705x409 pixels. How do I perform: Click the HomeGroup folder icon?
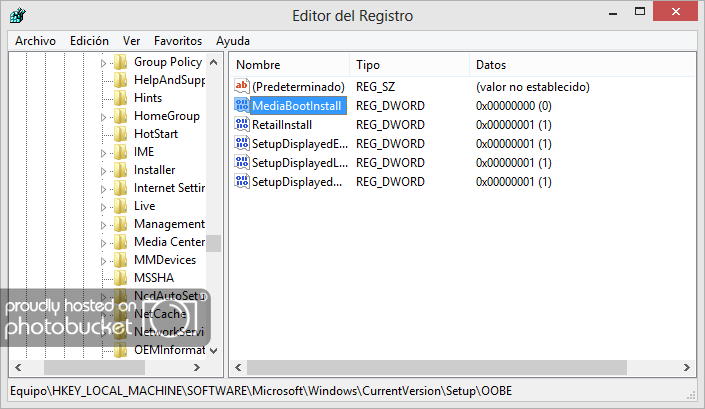pyautogui.click(x=120, y=116)
